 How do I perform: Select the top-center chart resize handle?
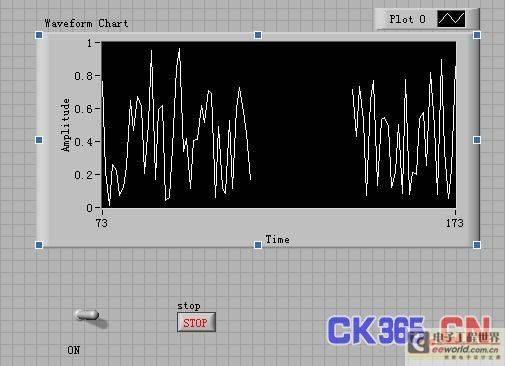258,35
